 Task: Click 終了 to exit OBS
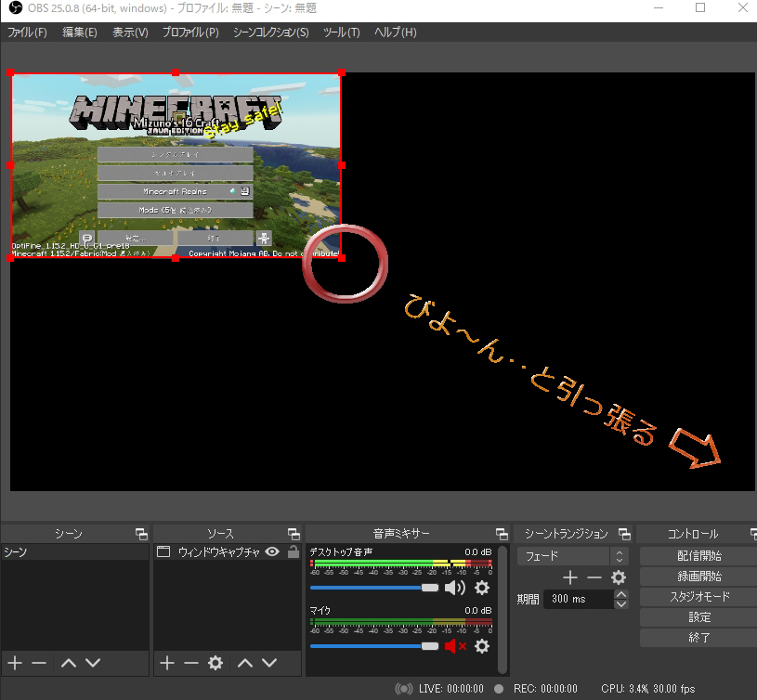coord(698,637)
